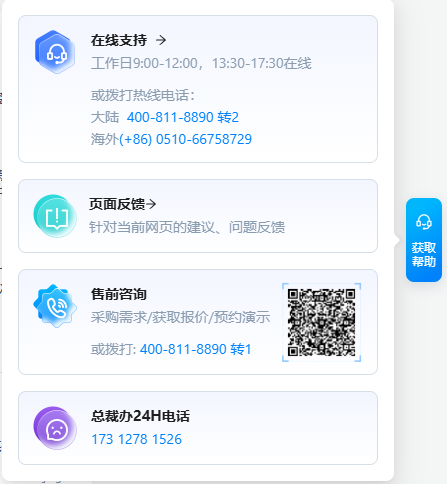Viewport: 447px width, 484px height.
Task: Open the 页面反馈 page feedback link
Action: point(117,204)
